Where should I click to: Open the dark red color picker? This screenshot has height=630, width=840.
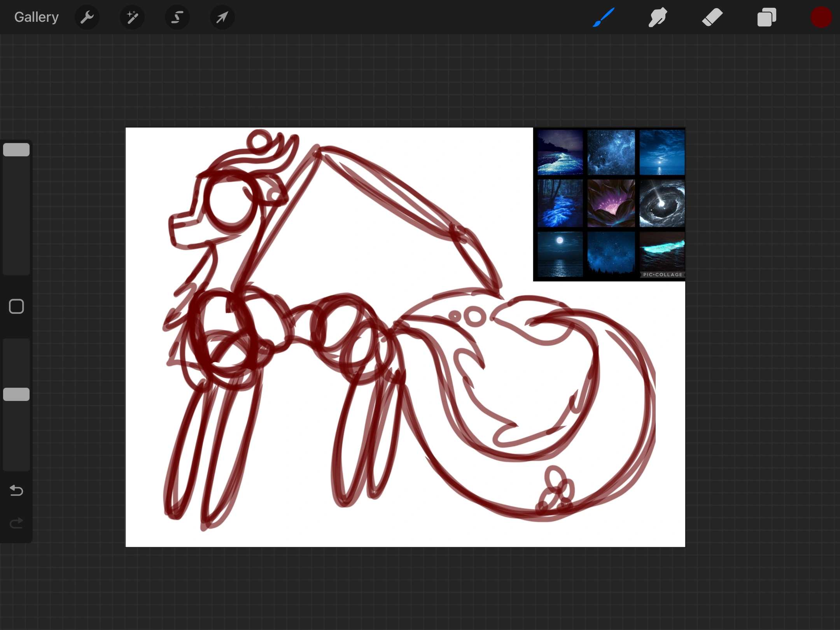[821, 17]
